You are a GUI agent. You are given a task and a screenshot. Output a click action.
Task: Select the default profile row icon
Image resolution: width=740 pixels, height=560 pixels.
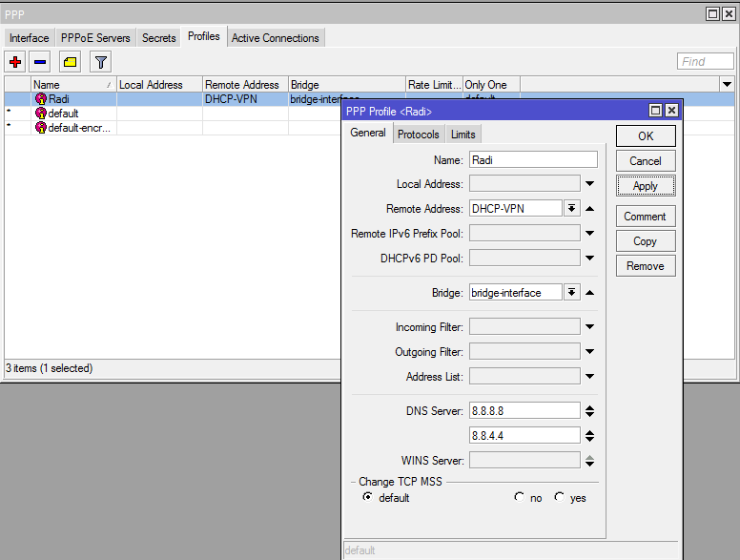pyautogui.click(x=41, y=113)
